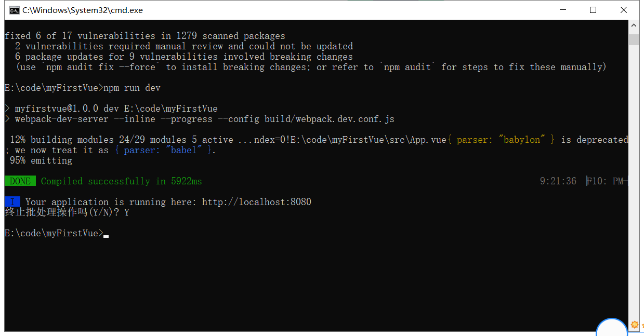
Task: Click the blue I info badge
Action: pyautogui.click(x=12, y=202)
